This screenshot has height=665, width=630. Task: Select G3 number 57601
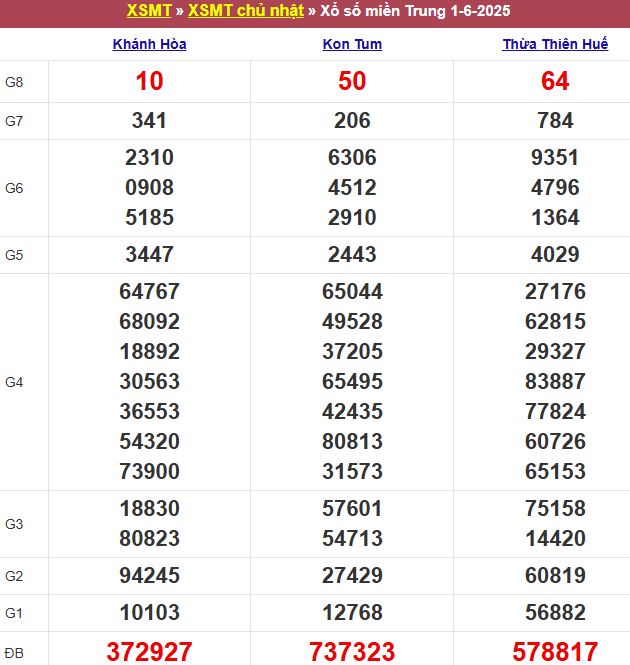352,509
